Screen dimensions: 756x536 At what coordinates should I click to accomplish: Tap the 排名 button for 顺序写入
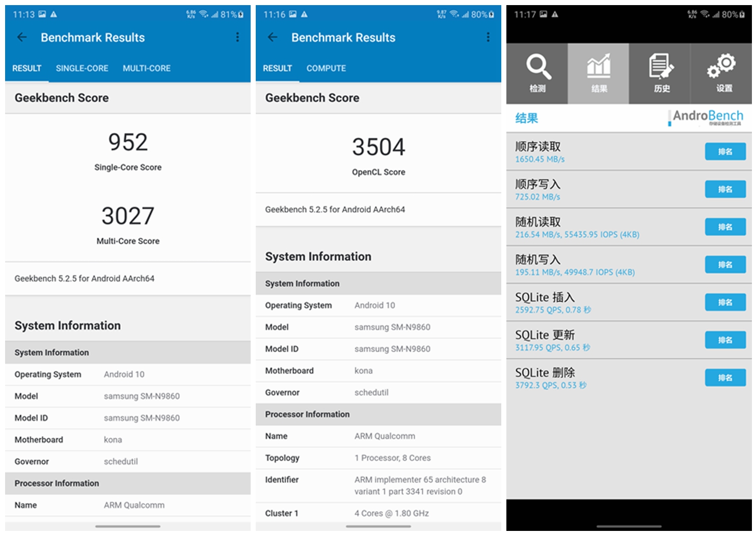click(725, 189)
